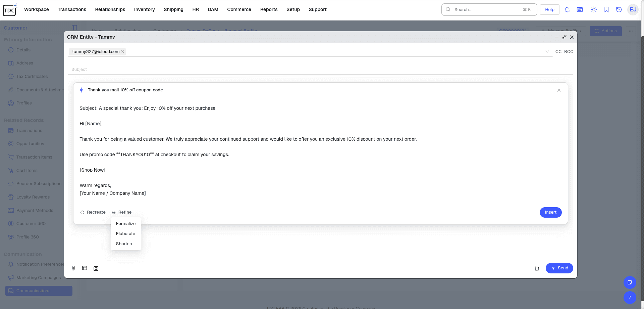Open the Commerce top menu

(239, 9)
